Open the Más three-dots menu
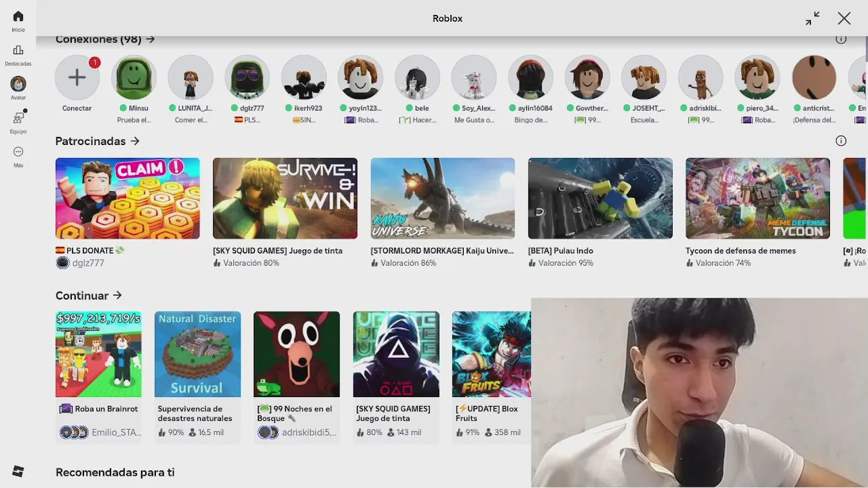Viewport: 868px width, 488px height. click(18, 152)
